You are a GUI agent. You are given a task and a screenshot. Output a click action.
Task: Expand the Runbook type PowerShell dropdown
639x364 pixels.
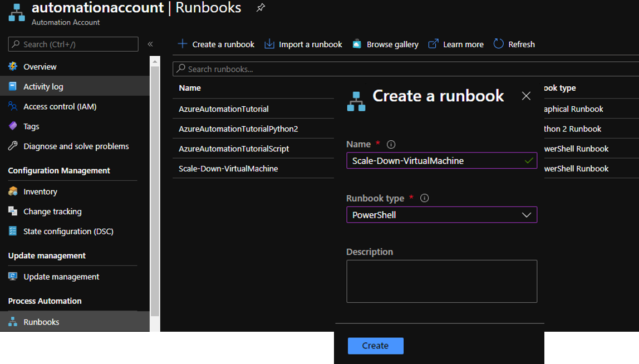click(442, 215)
